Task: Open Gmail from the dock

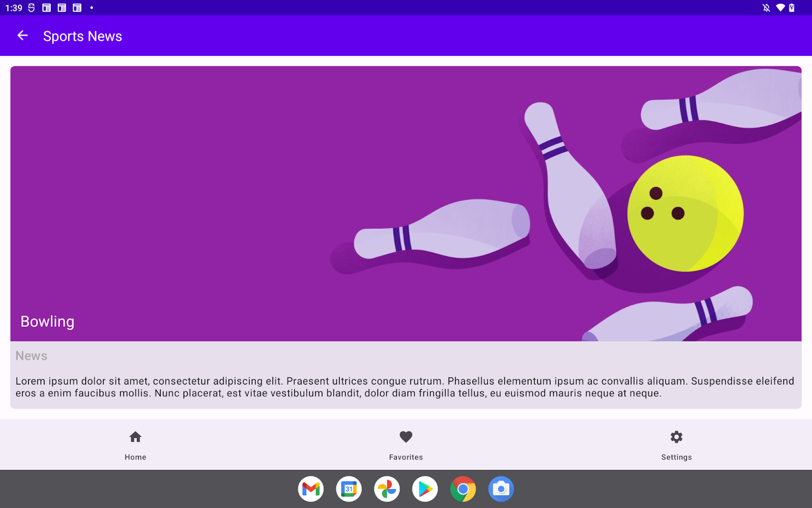Action: (x=311, y=489)
